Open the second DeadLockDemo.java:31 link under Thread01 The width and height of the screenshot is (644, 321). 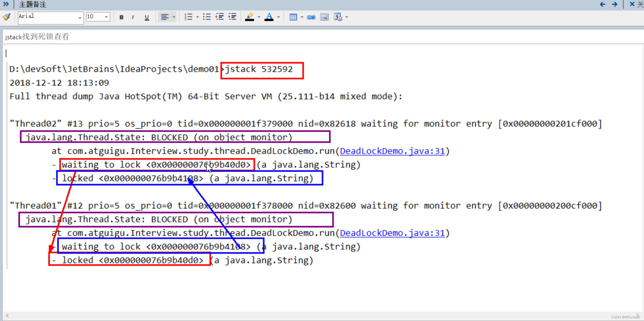click(x=392, y=233)
